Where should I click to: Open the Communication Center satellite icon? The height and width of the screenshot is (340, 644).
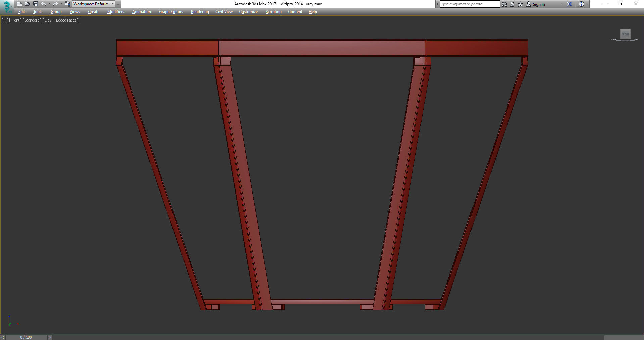coord(512,4)
